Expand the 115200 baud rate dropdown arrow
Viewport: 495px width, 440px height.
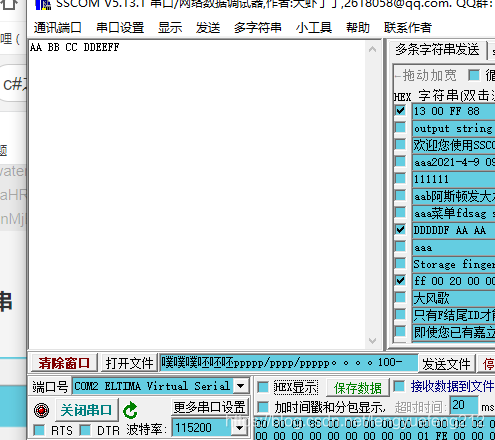click(x=240, y=428)
